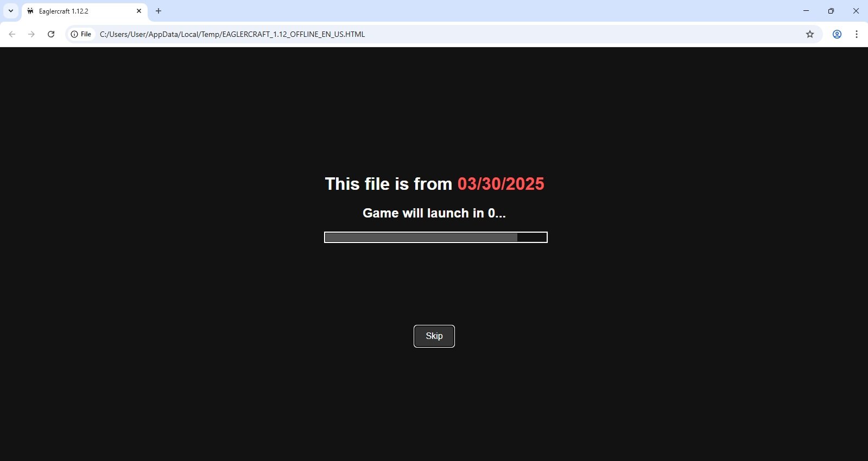
Task: Click the 'Game will launch in 0...' text
Action: (x=434, y=213)
